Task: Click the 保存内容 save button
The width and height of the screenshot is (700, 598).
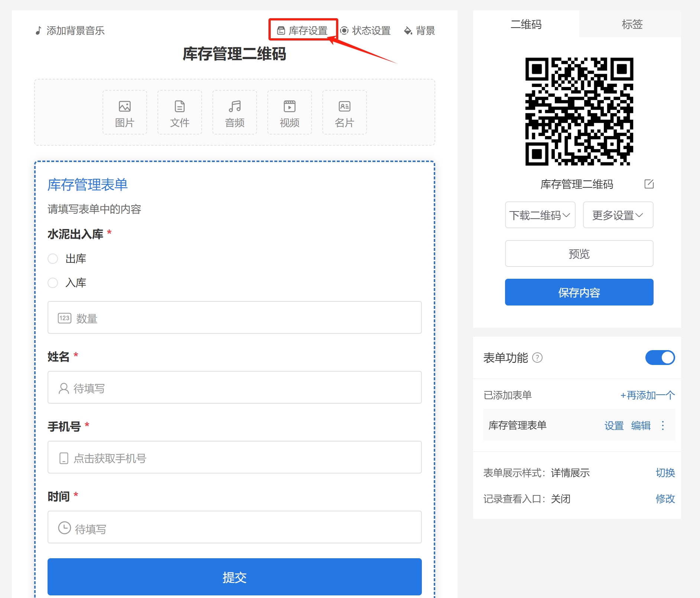Action: [x=579, y=292]
